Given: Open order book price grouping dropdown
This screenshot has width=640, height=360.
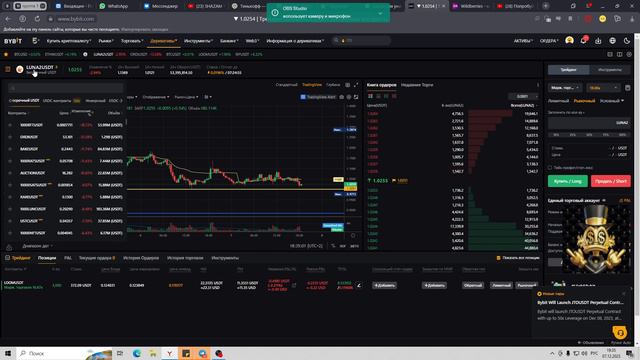Looking at the screenshot, I should [x=523, y=96].
